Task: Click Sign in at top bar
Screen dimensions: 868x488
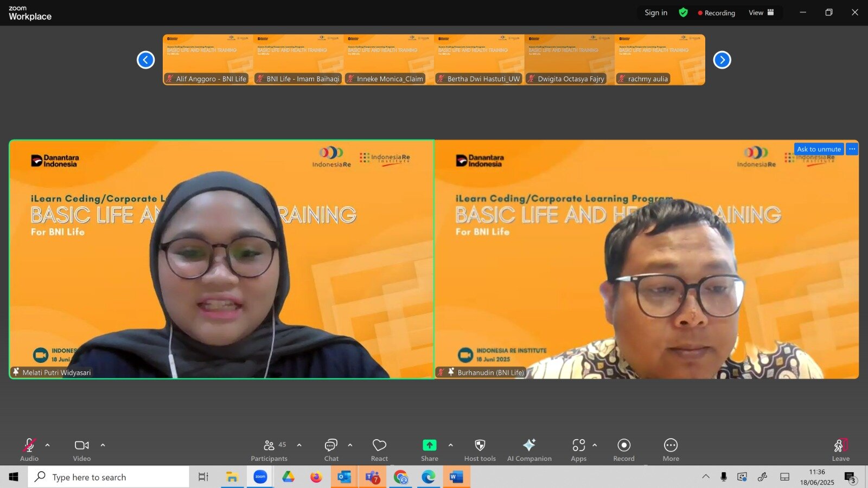Action: click(x=656, y=12)
